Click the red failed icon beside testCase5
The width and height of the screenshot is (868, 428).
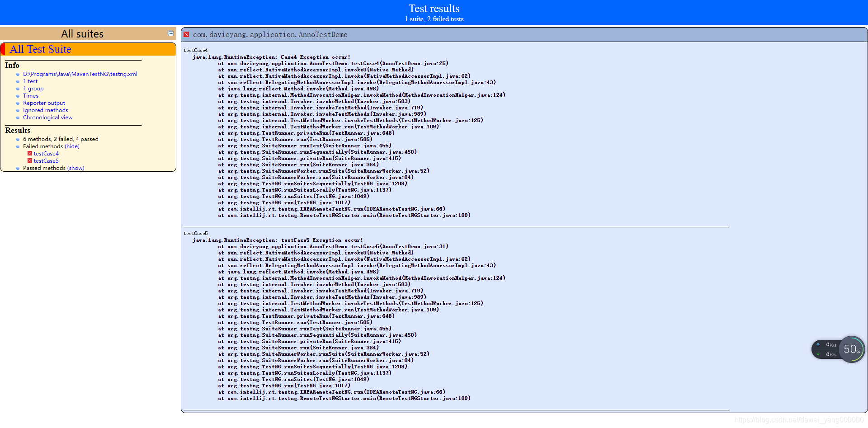[30, 160]
